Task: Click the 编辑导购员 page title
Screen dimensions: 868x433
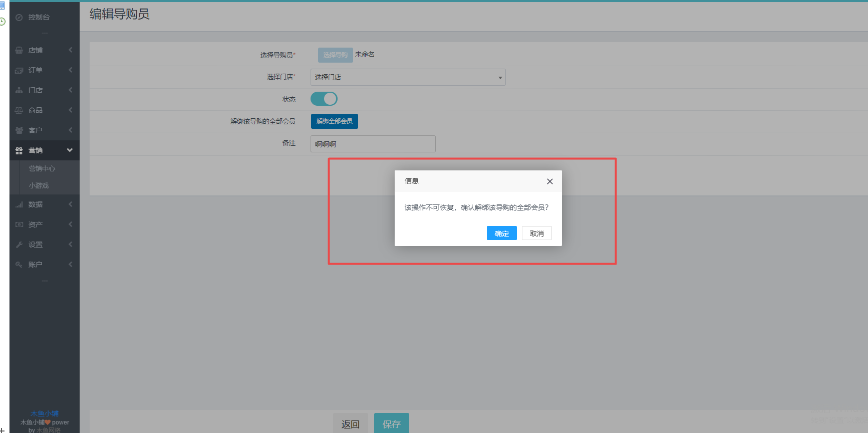Action: (x=120, y=14)
